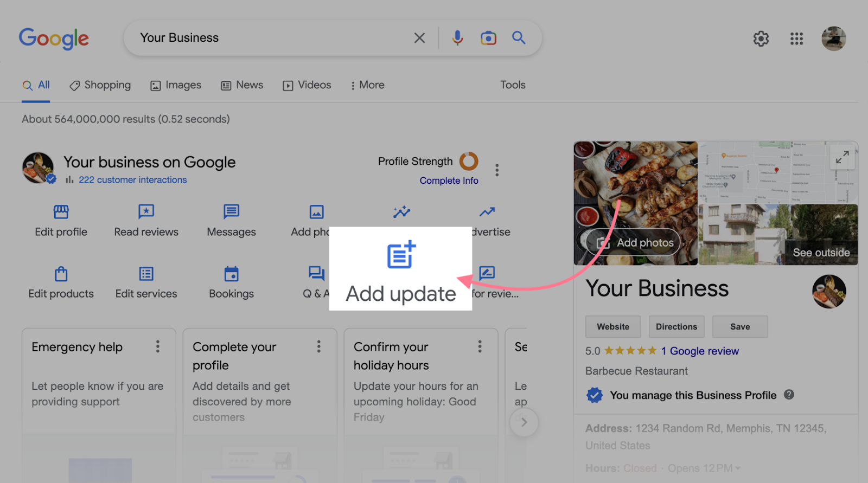Open the Emergency help card

[99, 405]
